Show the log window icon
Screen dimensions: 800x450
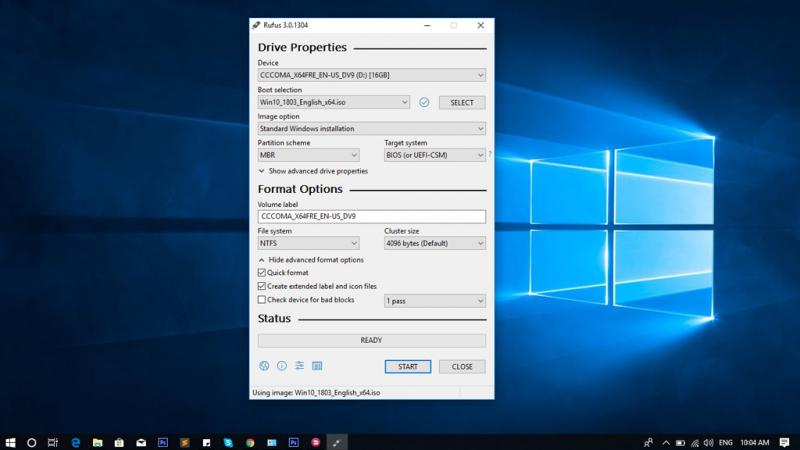(317, 366)
